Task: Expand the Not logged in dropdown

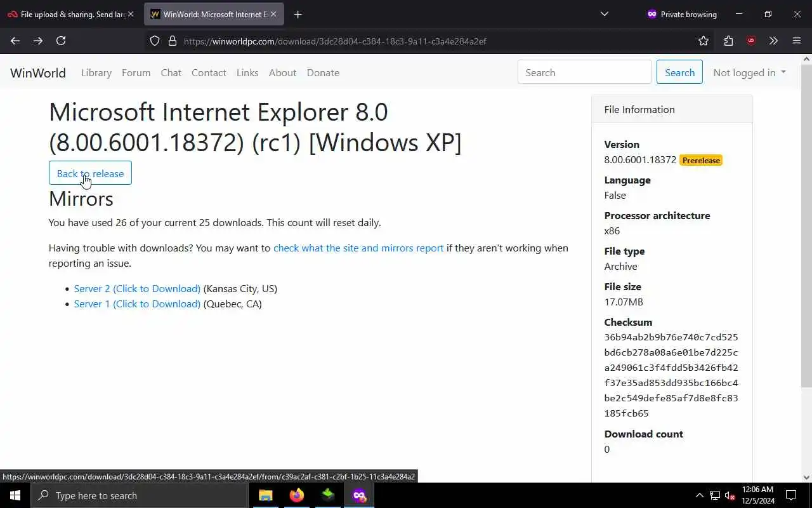Action: pos(749,72)
